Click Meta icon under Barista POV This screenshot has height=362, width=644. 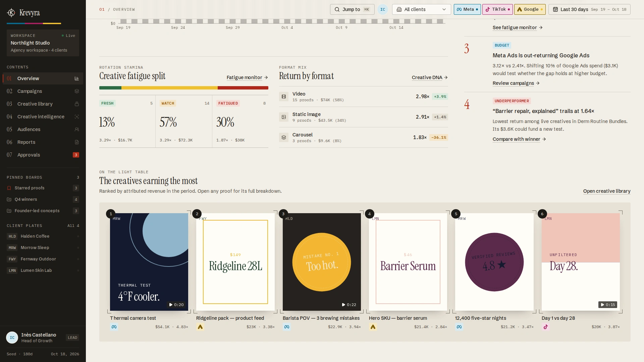point(287,327)
